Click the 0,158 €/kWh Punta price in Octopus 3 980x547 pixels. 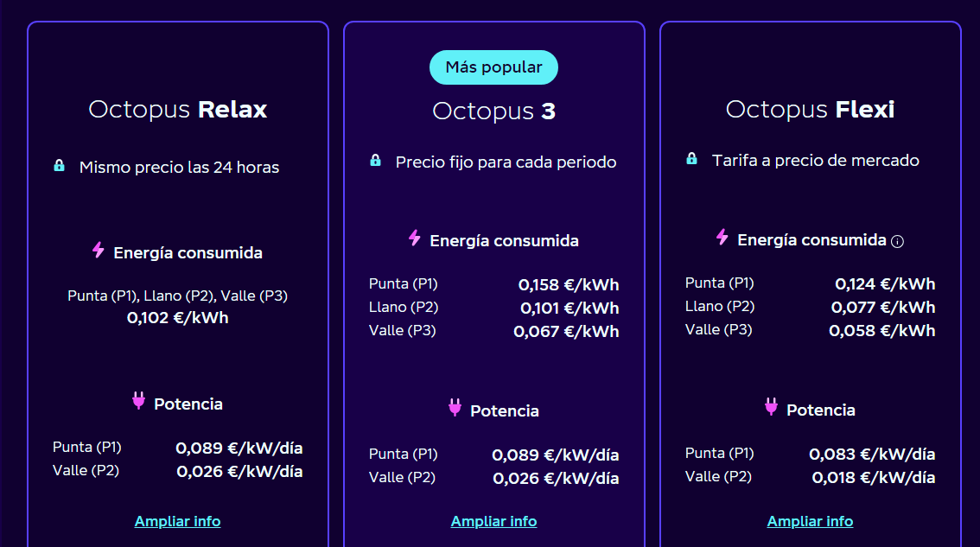[569, 284]
